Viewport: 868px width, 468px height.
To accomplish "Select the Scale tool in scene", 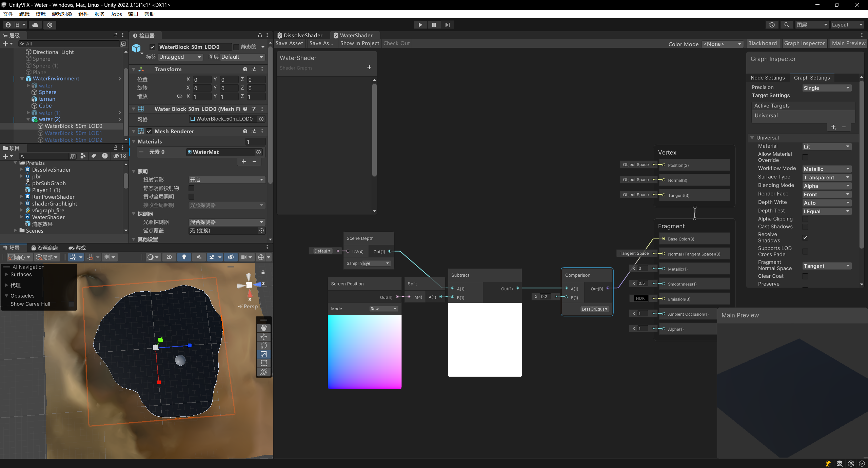I will pos(264,354).
